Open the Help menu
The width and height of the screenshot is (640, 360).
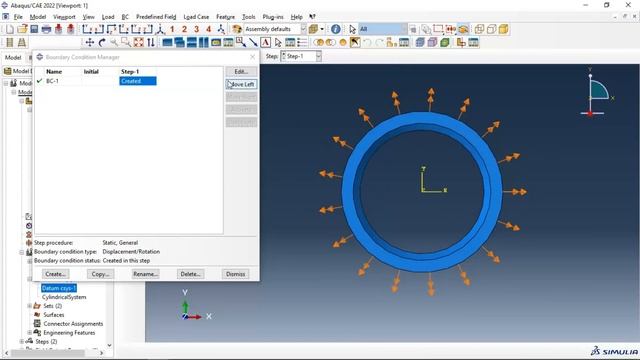296,17
